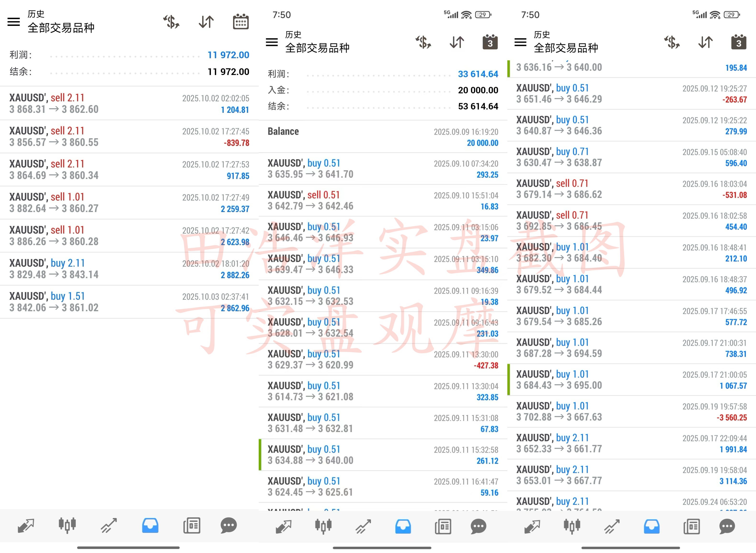Screen dimensions: 756x553
Task: Select the buy 0.51 trade with -427.38 loss
Action: 383,359
